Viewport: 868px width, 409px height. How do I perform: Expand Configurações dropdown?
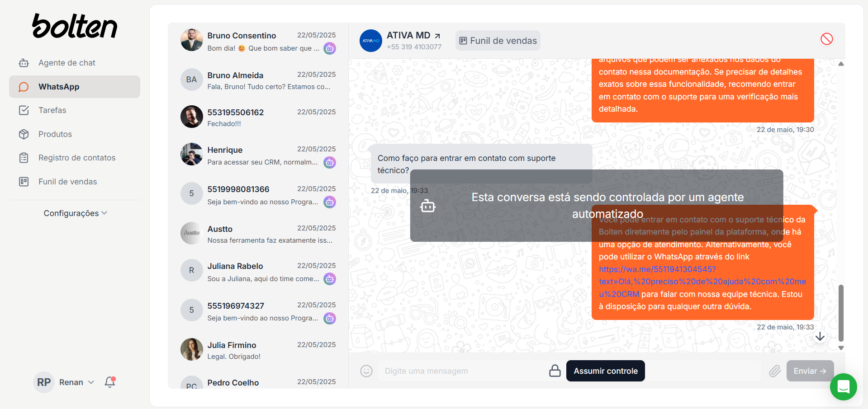[x=75, y=213]
